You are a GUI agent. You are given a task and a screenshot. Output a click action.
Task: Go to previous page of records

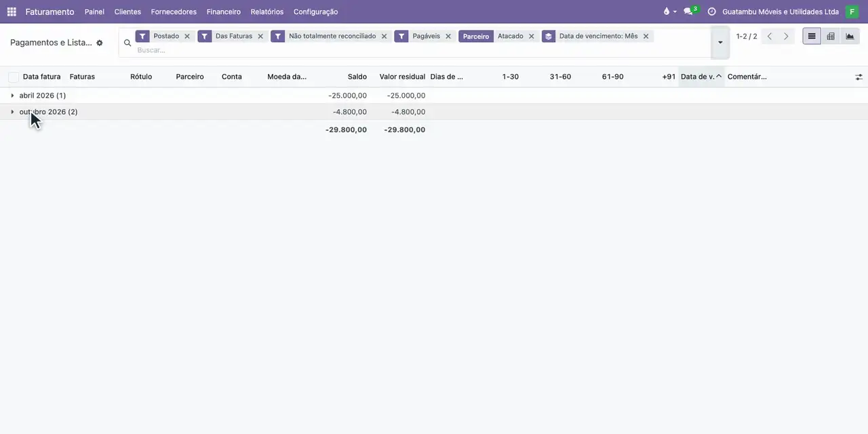coord(769,37)
